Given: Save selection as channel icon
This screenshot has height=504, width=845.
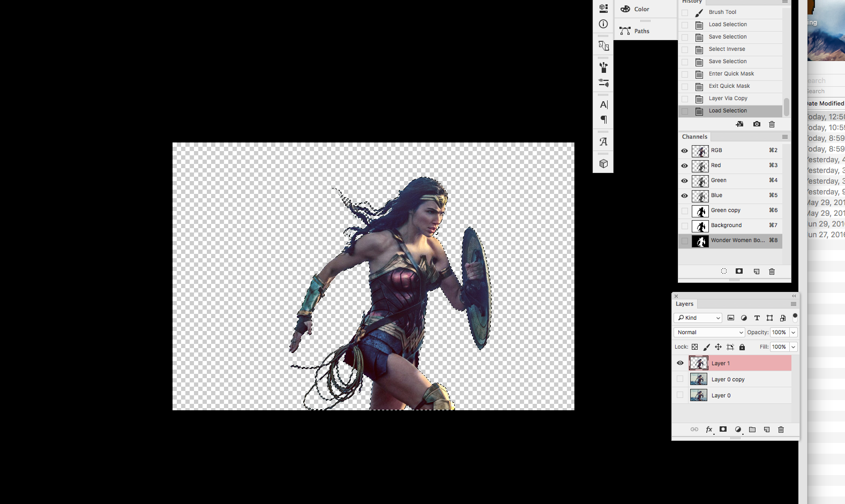Looking at the screenshot, I should (x=739, y=272).
